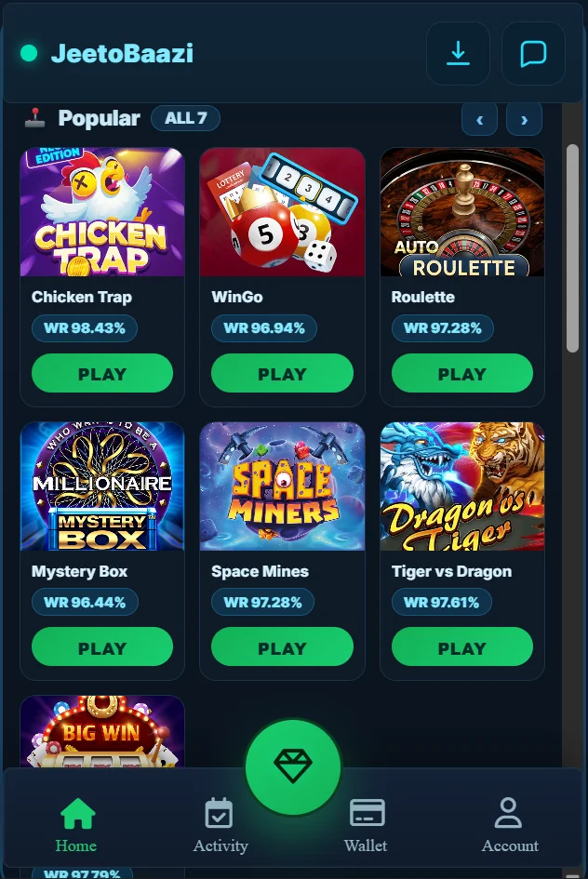Open the Space Miners thumbnail
The height and width of the screenshot is (879, 588).
point(282,486)
